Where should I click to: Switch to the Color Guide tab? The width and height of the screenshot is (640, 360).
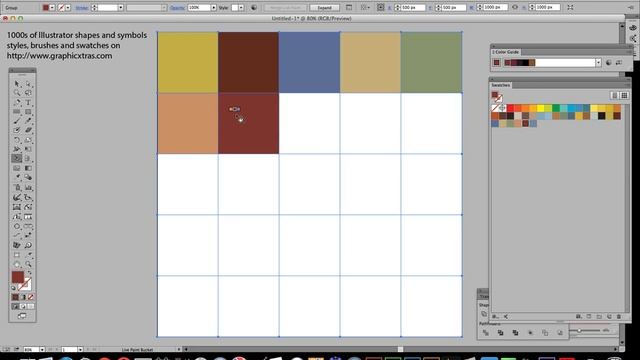505,52
